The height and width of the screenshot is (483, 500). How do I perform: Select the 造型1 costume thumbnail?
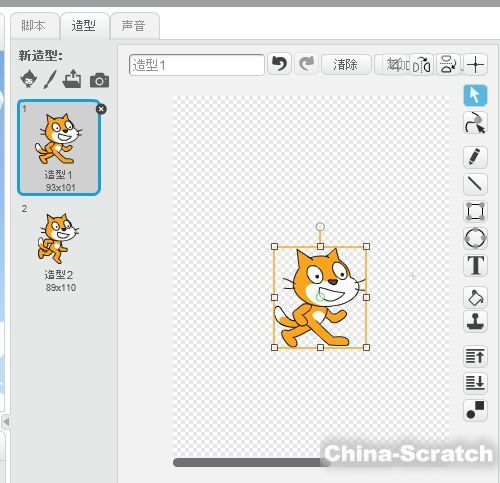coord(59,147)
